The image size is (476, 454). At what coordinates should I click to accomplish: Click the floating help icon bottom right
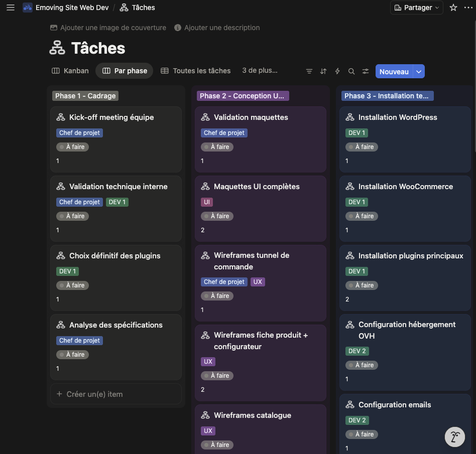click(454, 436)
